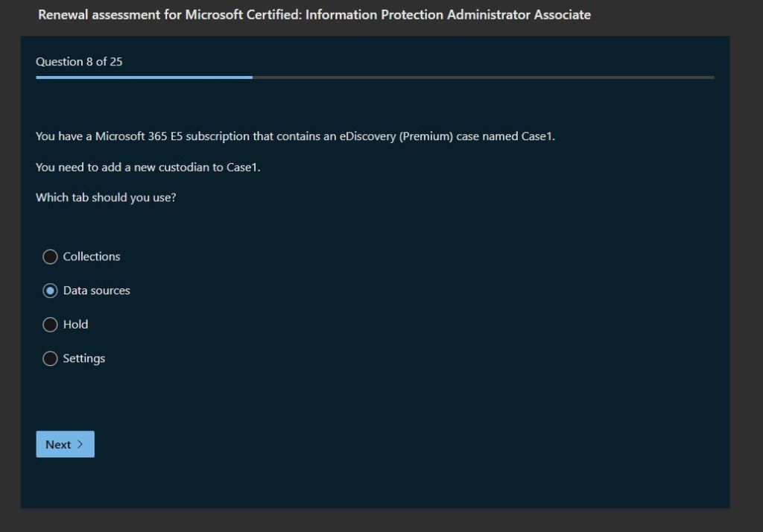This screenshot has height=532, width=763.
Task: Pick the Hold radio button
Action: point(50,325)
